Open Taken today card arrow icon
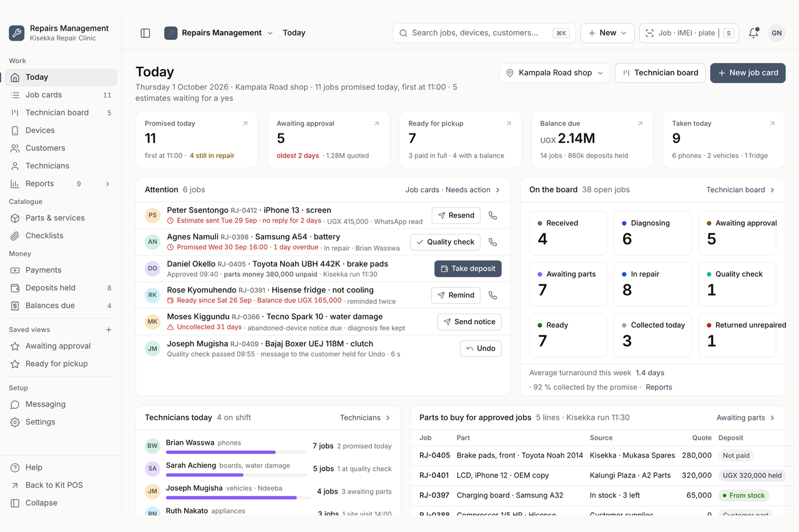This screenshot has width=799, height=532. click(772, 123)
